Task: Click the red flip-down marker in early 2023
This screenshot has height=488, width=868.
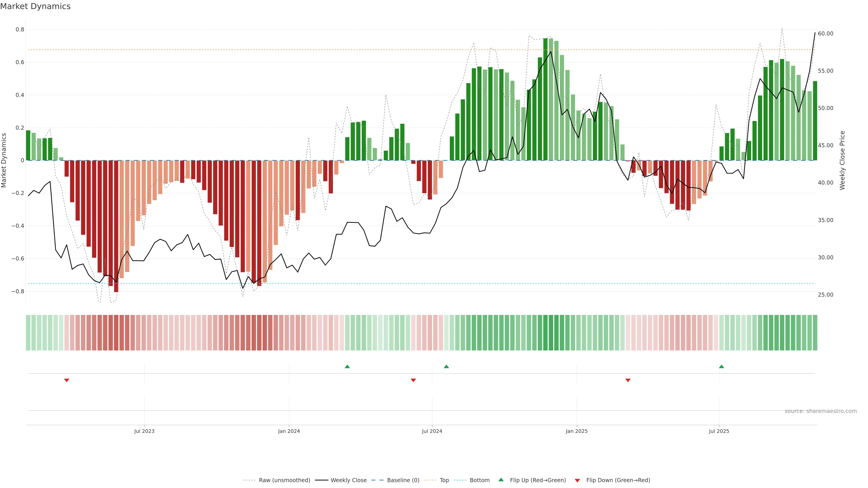Action: [x=67, y=380]
